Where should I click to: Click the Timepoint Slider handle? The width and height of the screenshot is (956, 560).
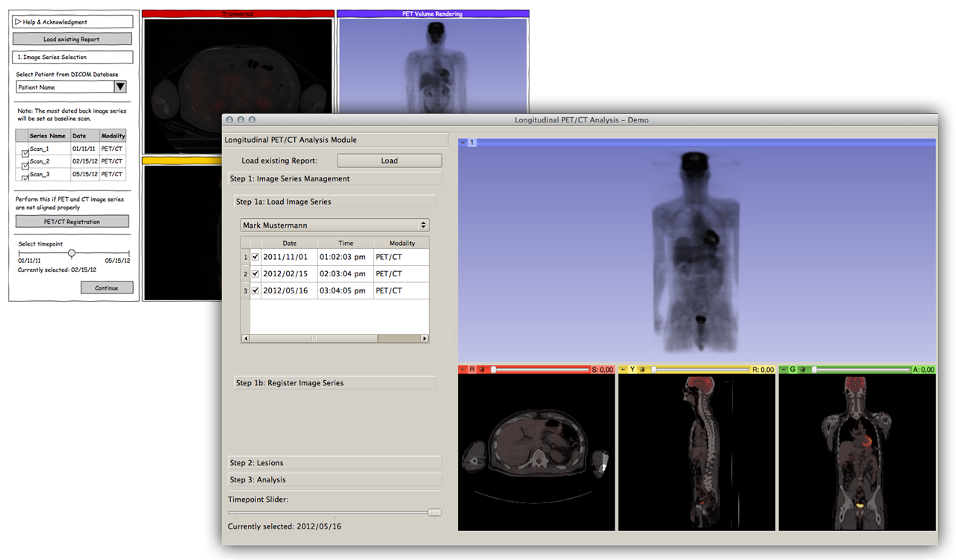point(435,512)
